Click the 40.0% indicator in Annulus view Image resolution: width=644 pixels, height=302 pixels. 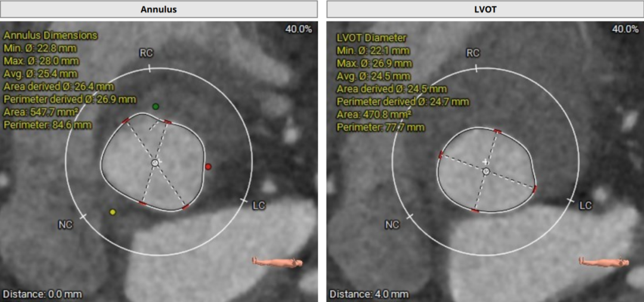click(298, 29)
